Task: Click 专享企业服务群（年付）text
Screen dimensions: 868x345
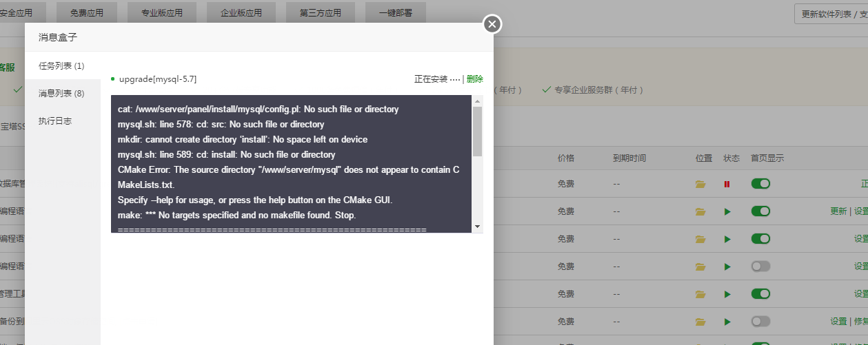Action: click(598, 90)
